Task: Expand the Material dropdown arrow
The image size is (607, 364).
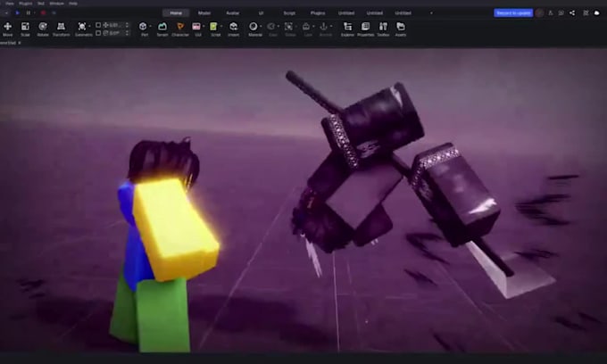Action: coord(261,26)
